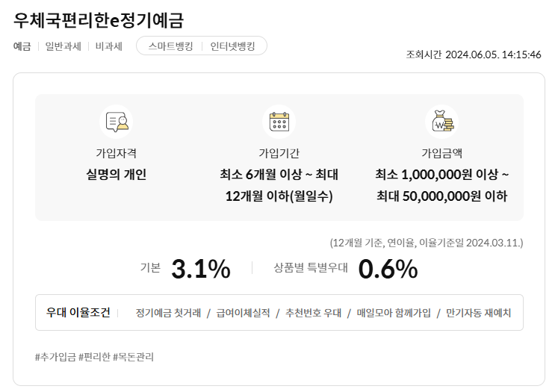Select the 스마트뱅킹 channel label
This screenshot has width=558, height=392.
point(170,46)
